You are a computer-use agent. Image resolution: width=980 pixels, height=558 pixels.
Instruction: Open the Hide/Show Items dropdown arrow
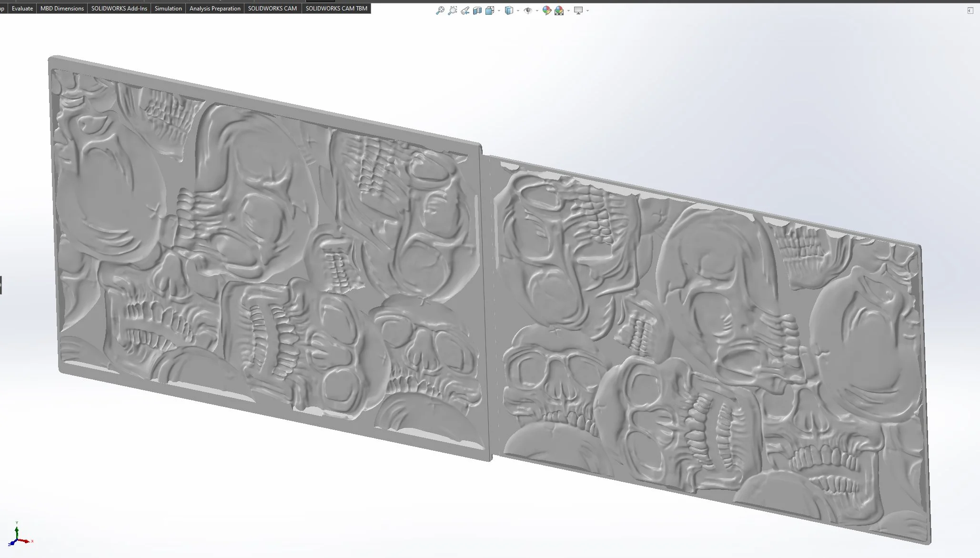[x=537, y=10]
